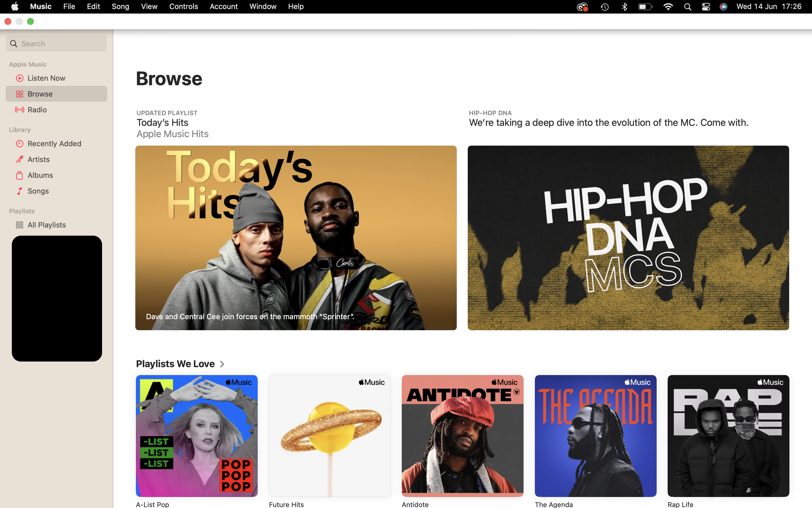The height and width of the screenshot is (508, 812).
Task: Click the black artwork panel in sidebar
Action: tap(57, 299)
